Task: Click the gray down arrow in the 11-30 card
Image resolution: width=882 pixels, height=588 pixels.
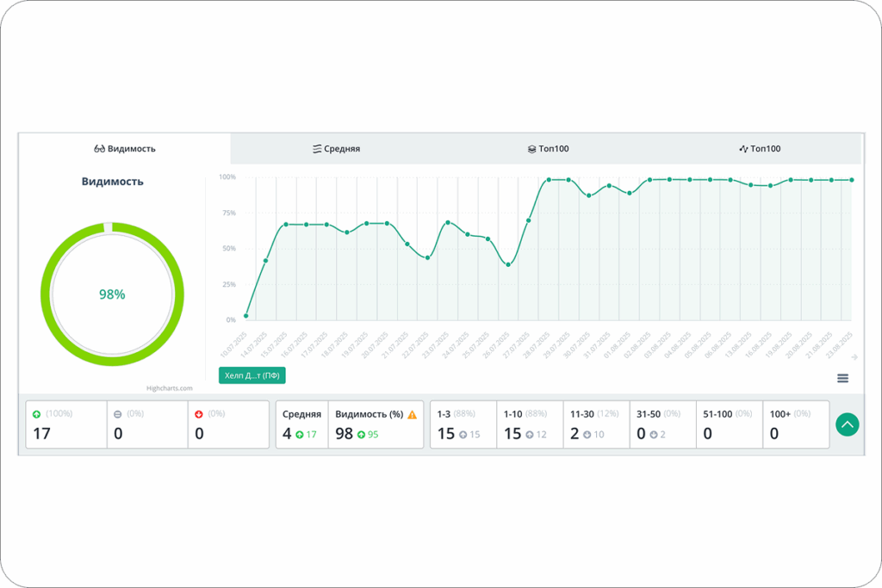Action: [x=587, y=435]
